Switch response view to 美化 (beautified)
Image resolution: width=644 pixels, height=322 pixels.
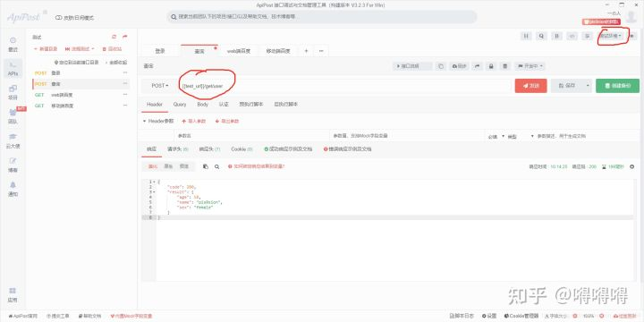coord(153,166)
